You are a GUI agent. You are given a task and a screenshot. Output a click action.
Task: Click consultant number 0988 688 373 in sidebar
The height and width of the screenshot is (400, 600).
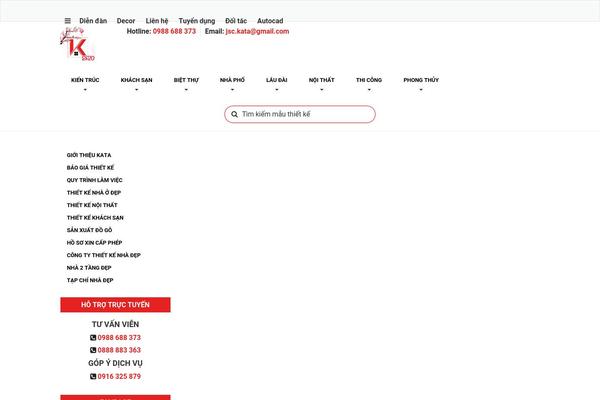point(119,338)
